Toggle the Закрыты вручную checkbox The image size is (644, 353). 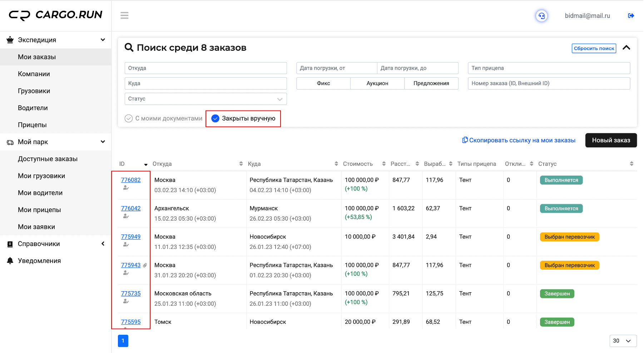click(x=215, y=118)
